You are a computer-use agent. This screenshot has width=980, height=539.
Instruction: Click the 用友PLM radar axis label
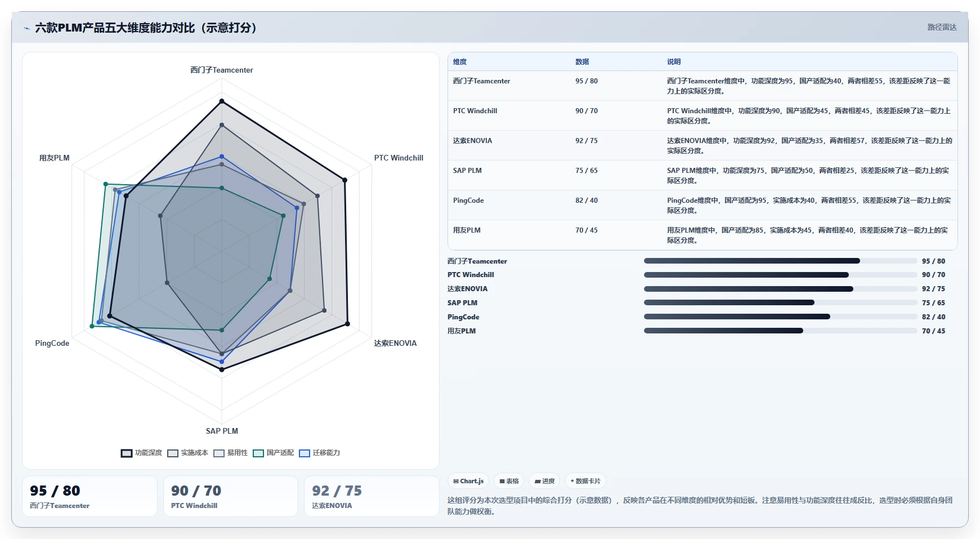point(55,158)
